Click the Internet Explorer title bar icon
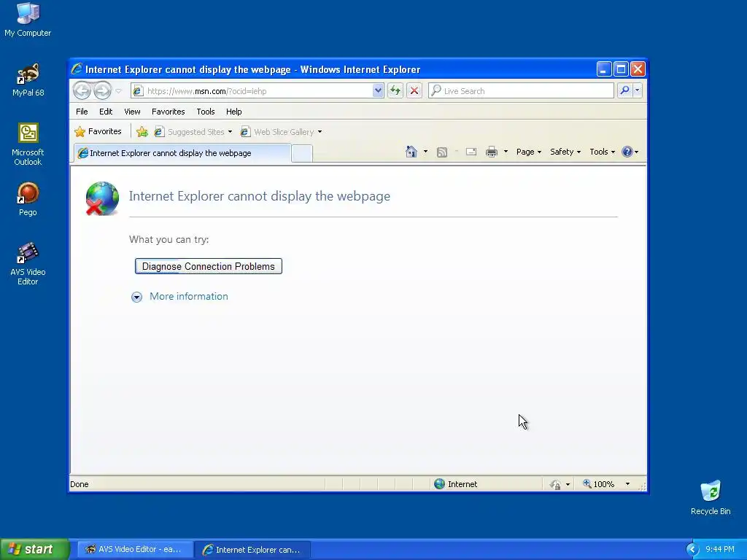Image resolution: width=747 pixels, height=560 pixels. pos(77,69)
